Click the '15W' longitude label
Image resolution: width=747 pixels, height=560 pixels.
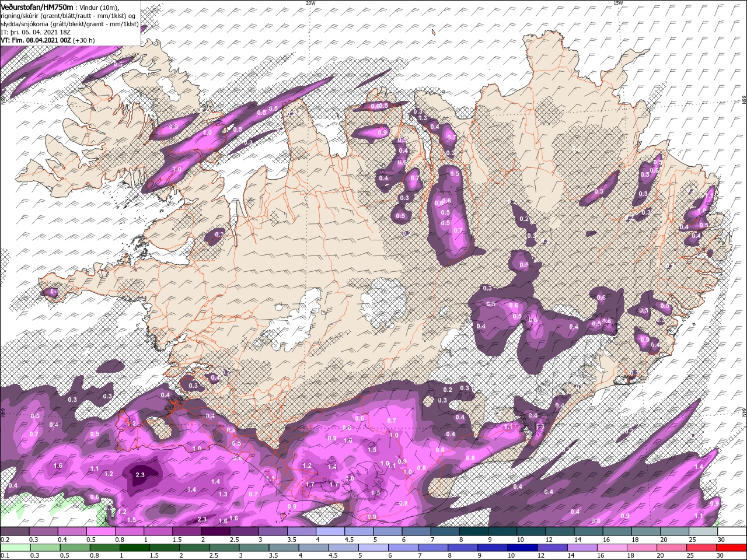click(x=618, y=3)
